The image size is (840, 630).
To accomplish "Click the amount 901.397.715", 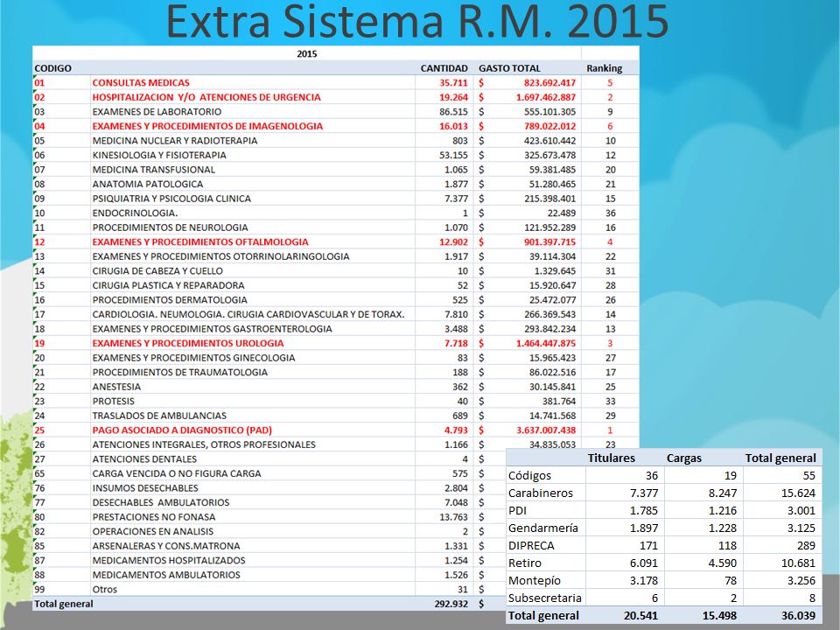I will [x=549, y=241].
